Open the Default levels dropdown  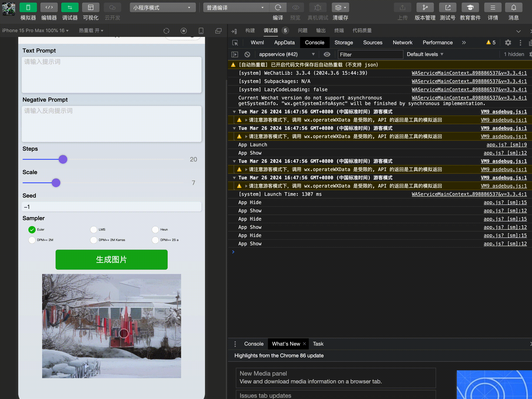click(x=425, y=54)
